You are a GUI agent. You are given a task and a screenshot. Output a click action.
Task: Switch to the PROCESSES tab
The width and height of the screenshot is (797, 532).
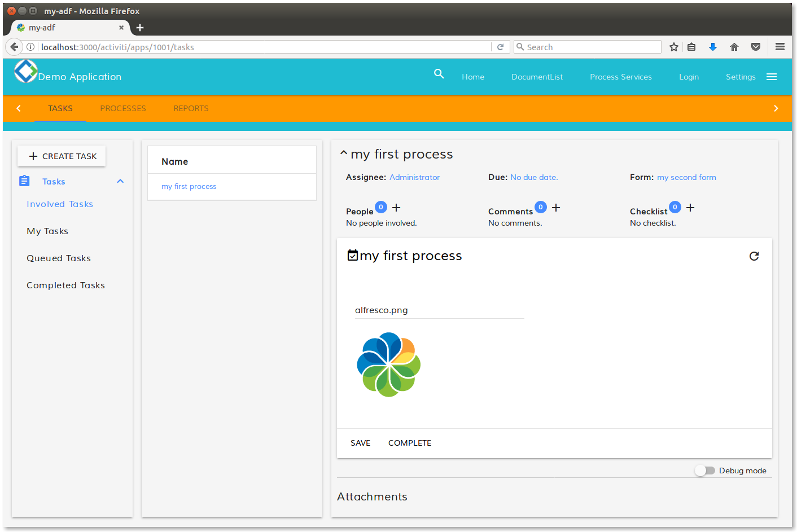pyautogui.click(x=123, y=108)
